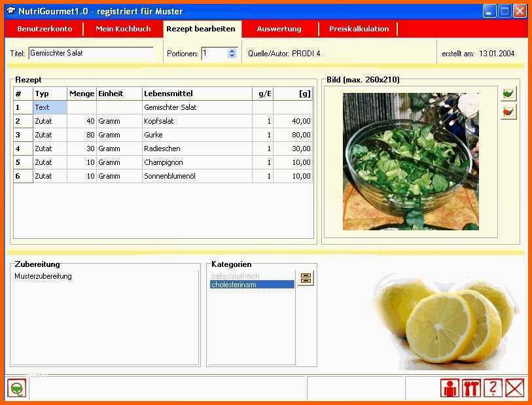Click the Einheit column header
Image resolution: width=532 pixels, height=405 pixels.
(120, 94)
